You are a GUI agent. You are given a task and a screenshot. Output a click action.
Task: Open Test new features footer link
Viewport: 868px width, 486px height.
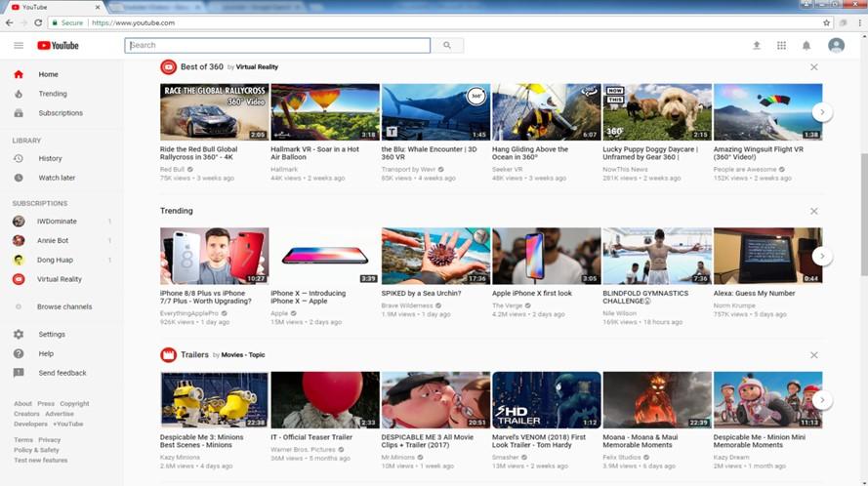[40, 460]
